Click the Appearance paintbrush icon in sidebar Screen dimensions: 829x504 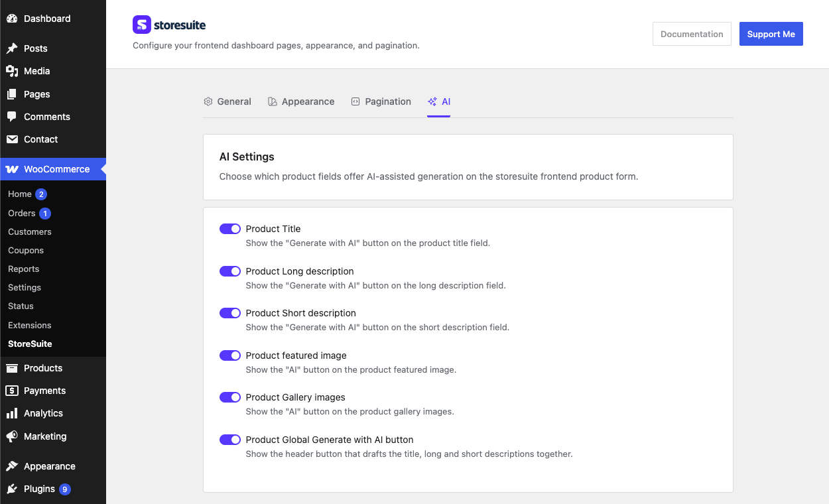12,466
